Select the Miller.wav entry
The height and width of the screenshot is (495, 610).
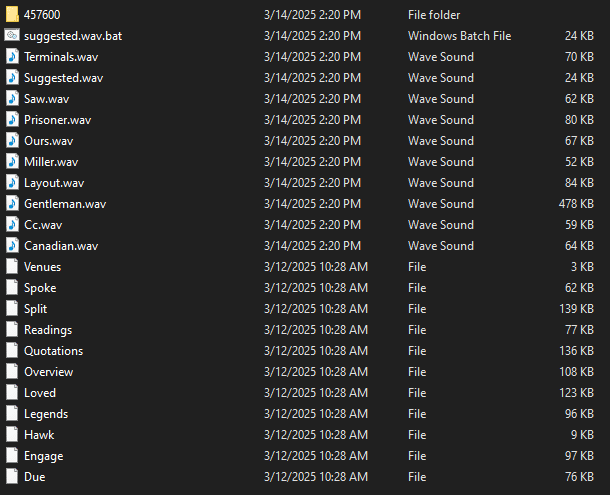tap(51, 162)
